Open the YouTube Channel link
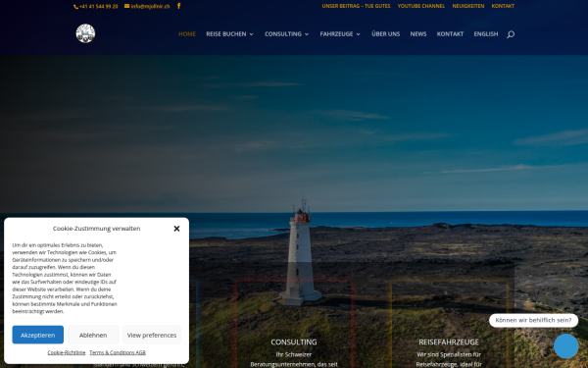The width and height of the screenshot is (588, 368). (x=421, y=6)
